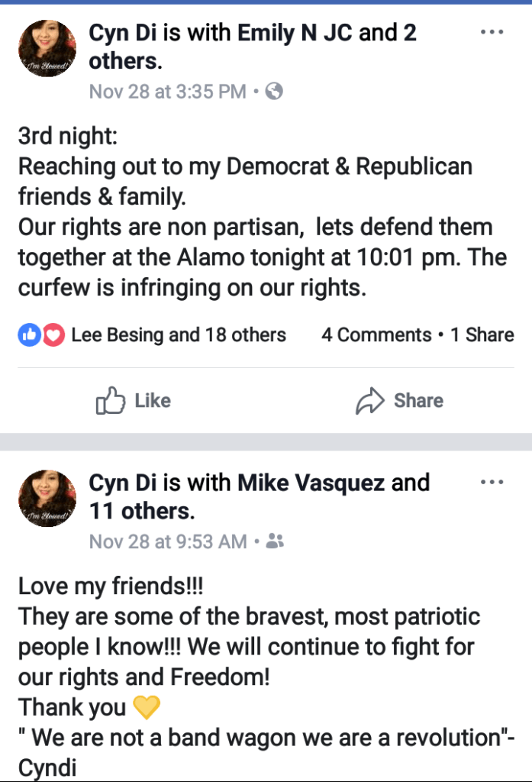This screenshot has height=782, width=532.
Task: Click the blue like reaction icon
Action: pyautogui.click(x=29, y=334)
